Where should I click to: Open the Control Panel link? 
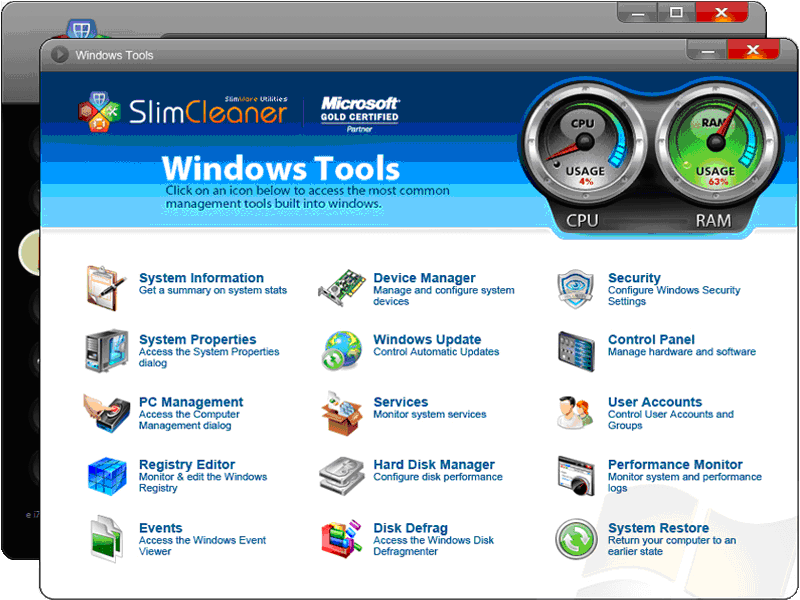point(651,340)
